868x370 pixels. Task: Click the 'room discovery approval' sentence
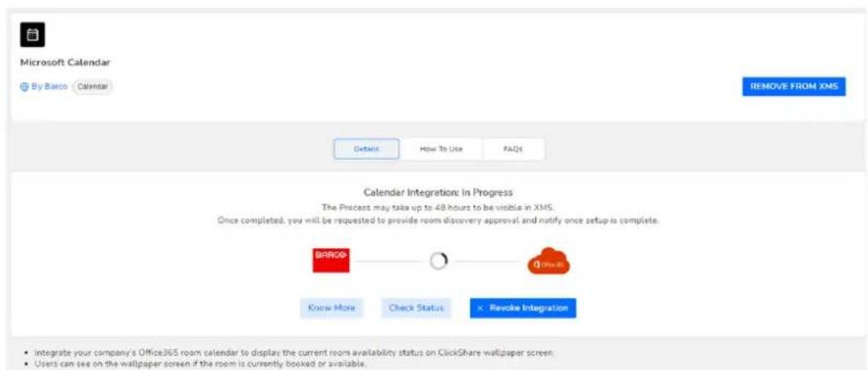438,221
